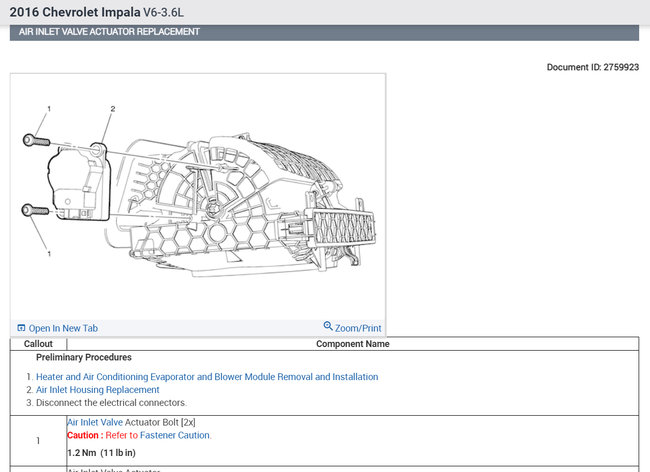Image resolution: width=650 pixels, height=472 pixels.
Task: Click the Component Name column header
Action: 353,344
